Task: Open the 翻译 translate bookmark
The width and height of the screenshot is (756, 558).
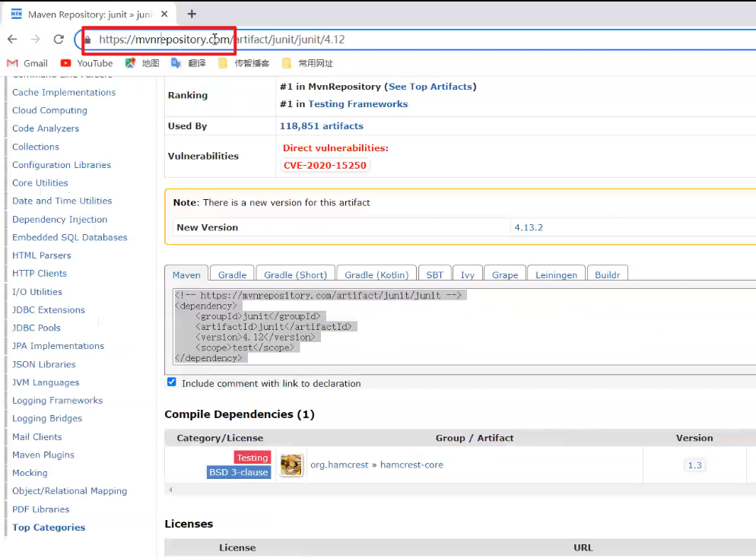Action: point(189,63)
